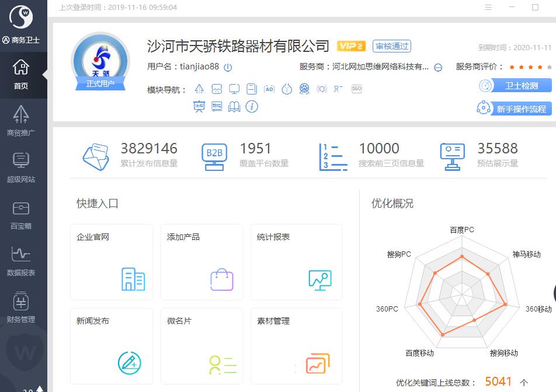Click the VIP2 badge
This screenshot has width=556, height=392.
(351, 46)
